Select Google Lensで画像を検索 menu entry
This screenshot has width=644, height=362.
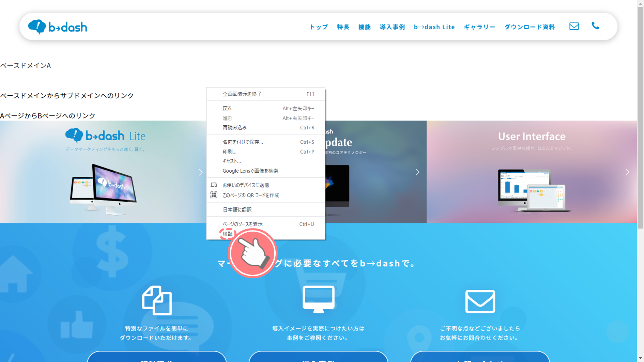[266, 171]
